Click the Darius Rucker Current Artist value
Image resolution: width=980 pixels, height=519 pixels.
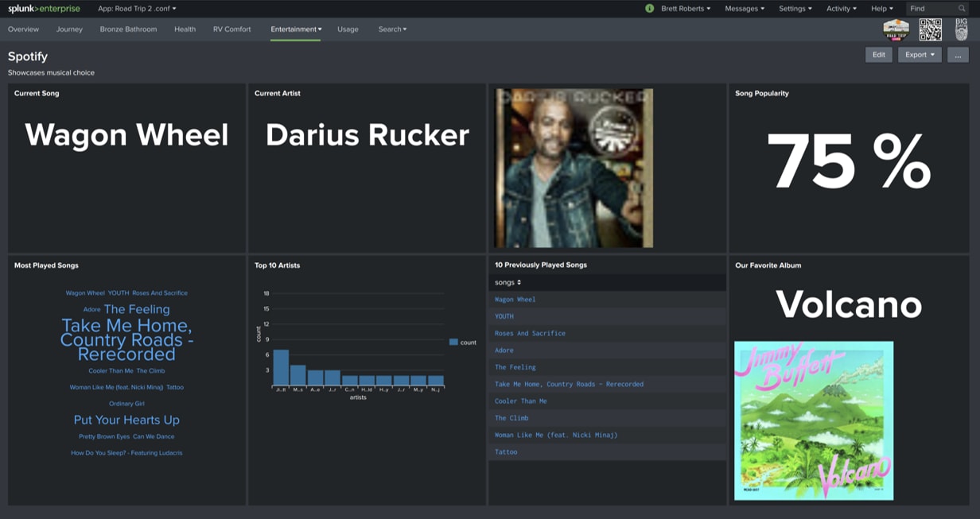point(367,135)
